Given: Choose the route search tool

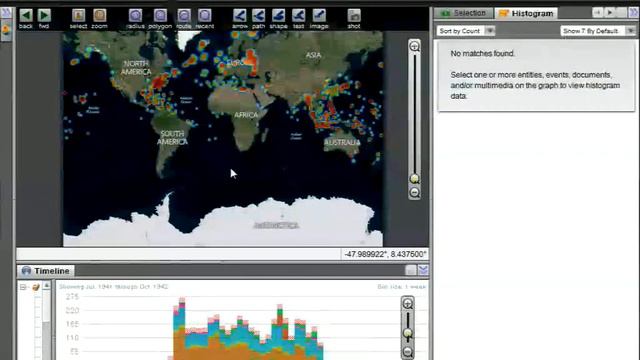Looking at the screenshot, I should tap(184, 19).
